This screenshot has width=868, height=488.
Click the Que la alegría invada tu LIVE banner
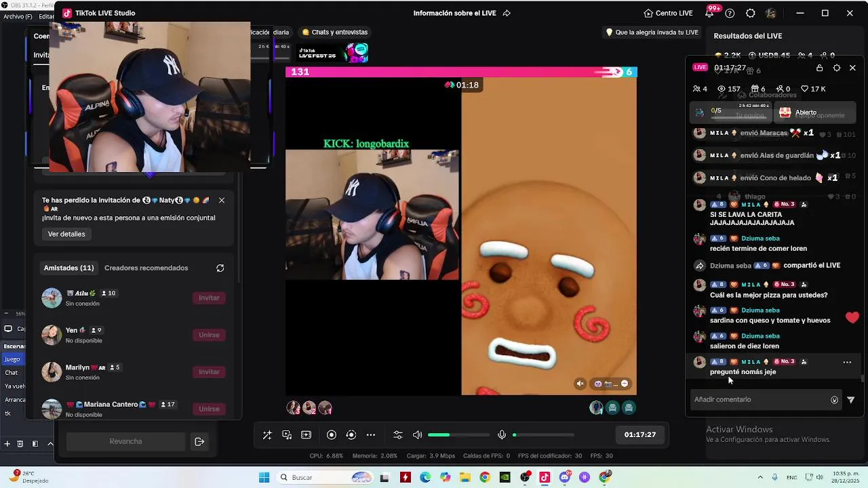652,32
